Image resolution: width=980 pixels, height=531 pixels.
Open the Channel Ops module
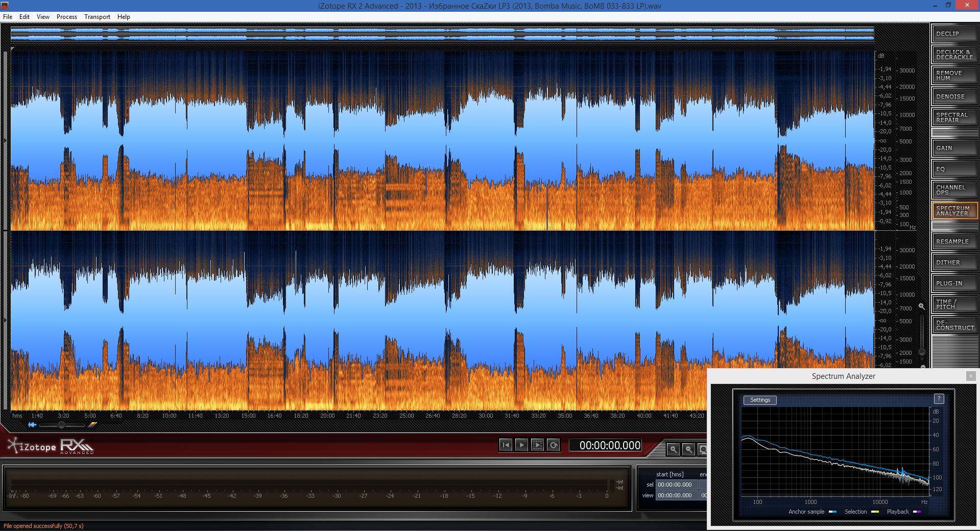pyautogui.click(x=954, y=190)
